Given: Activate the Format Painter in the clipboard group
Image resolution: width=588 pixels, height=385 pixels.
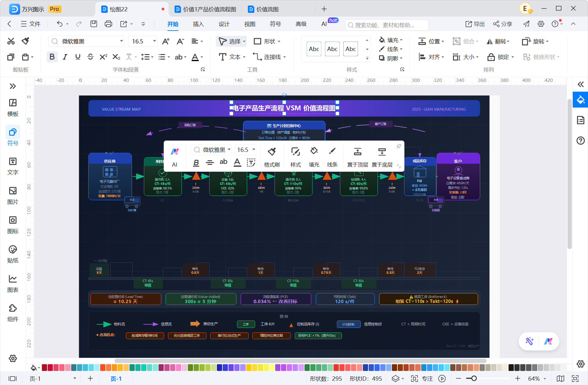Looking at the screenshot, I should pos(26,41).
